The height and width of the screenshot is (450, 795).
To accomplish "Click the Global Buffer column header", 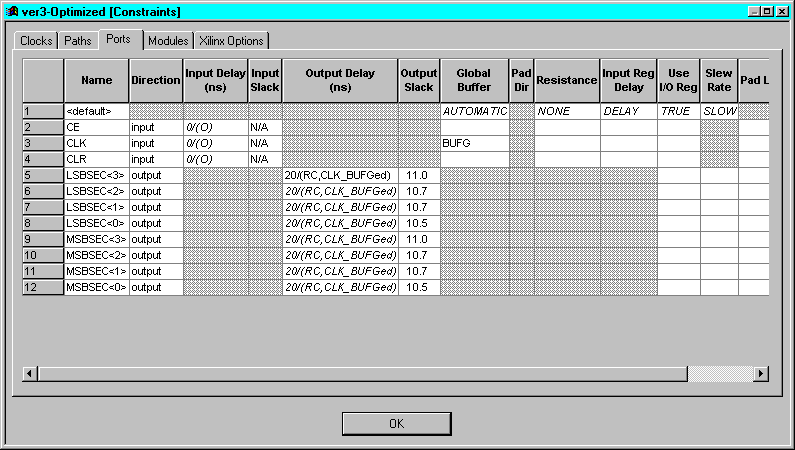I will [x=474, y=79].
